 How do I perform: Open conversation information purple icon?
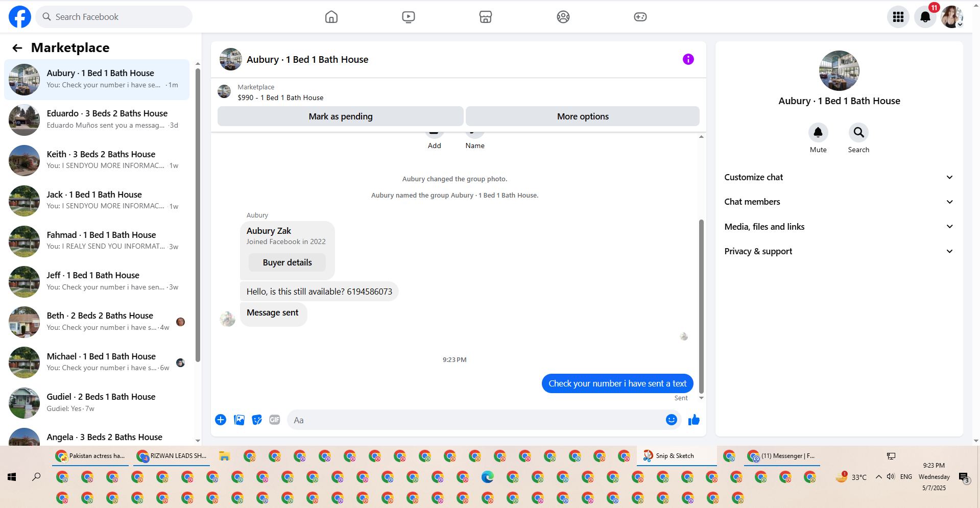pos(688,59)
